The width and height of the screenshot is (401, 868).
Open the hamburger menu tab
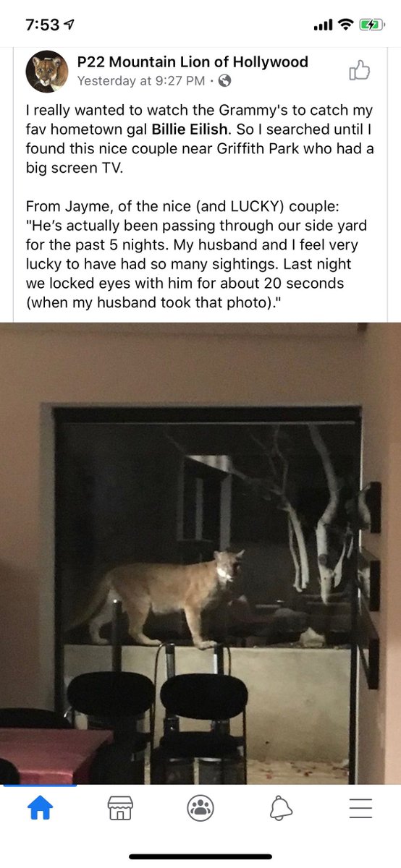pyautogui.click(x=360, y=808)
